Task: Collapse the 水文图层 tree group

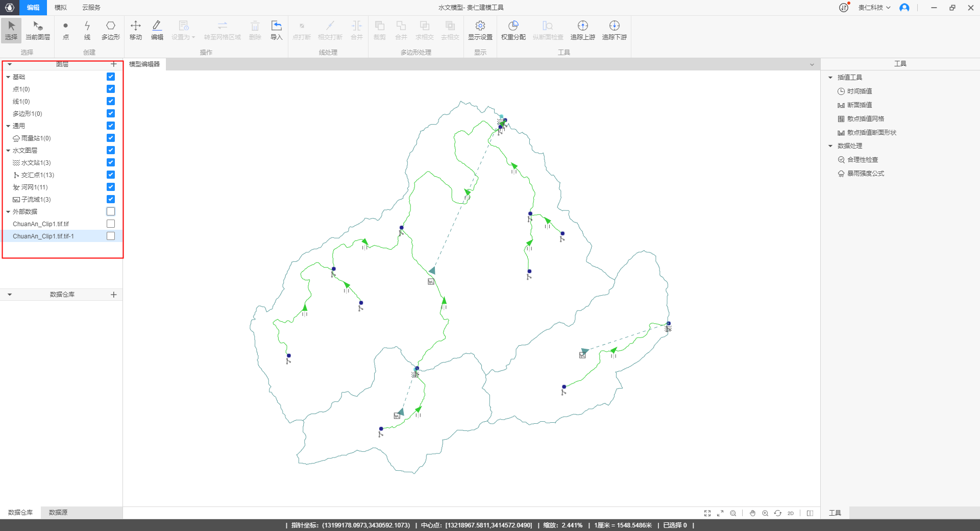Action: pos(8,151)
